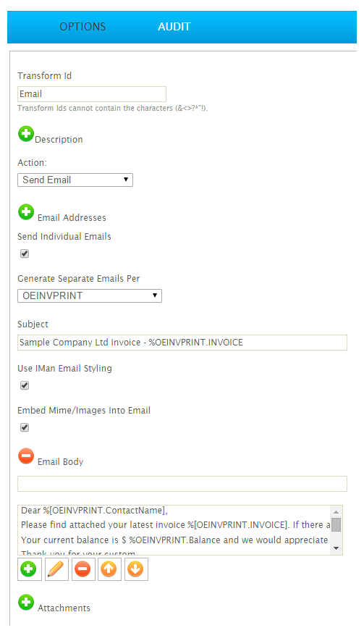Switch to the AUDIT tab
The width and height of the screenshot is (364, 633).
coord(174,27)
